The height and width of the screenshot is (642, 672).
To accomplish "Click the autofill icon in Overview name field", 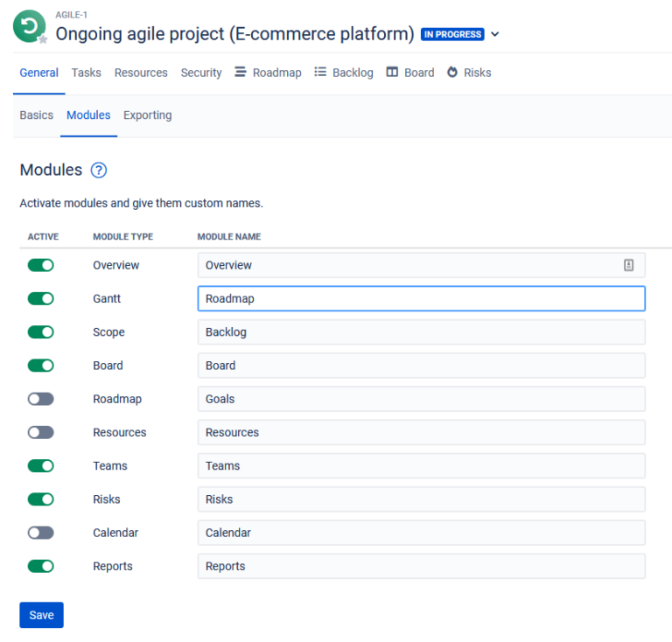I will tap(628, 265).
